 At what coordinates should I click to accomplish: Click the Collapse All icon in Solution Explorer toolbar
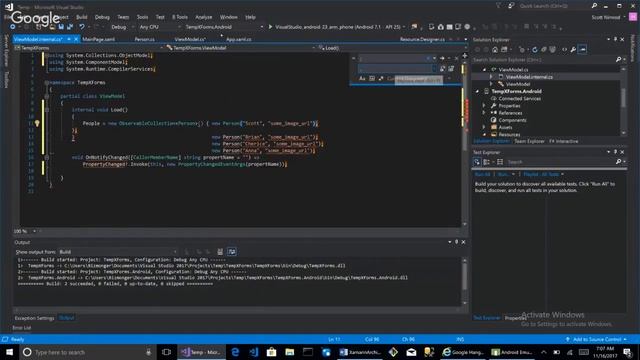[x=544, y=49]
